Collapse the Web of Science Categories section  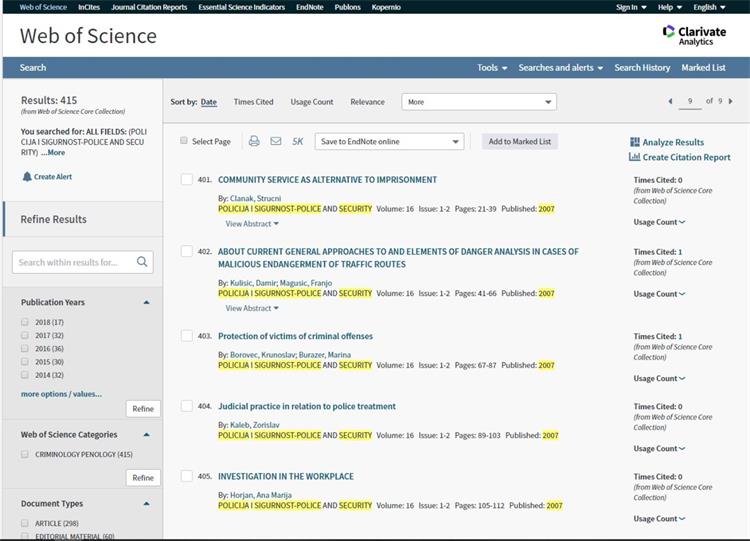[146, 434]
